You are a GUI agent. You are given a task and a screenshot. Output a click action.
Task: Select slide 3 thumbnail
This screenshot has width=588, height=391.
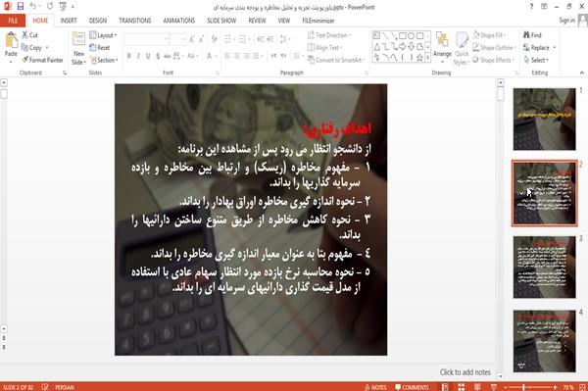point(544,267)
